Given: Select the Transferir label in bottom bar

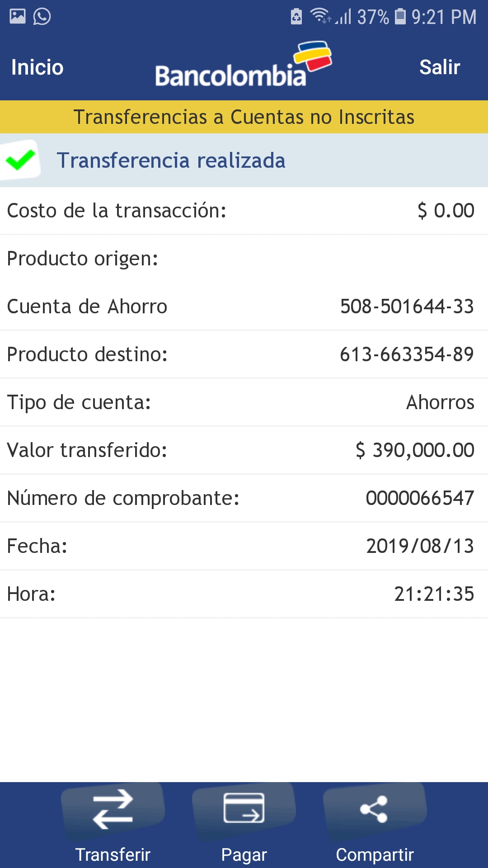Looking at the screenshot, I should 113,855.
